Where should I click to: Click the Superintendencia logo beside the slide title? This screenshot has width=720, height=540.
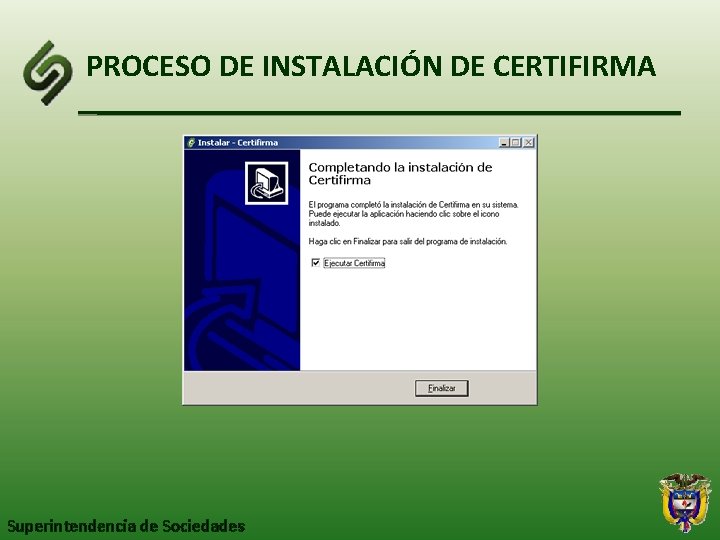pyautogui.click(x=48, y=73)
